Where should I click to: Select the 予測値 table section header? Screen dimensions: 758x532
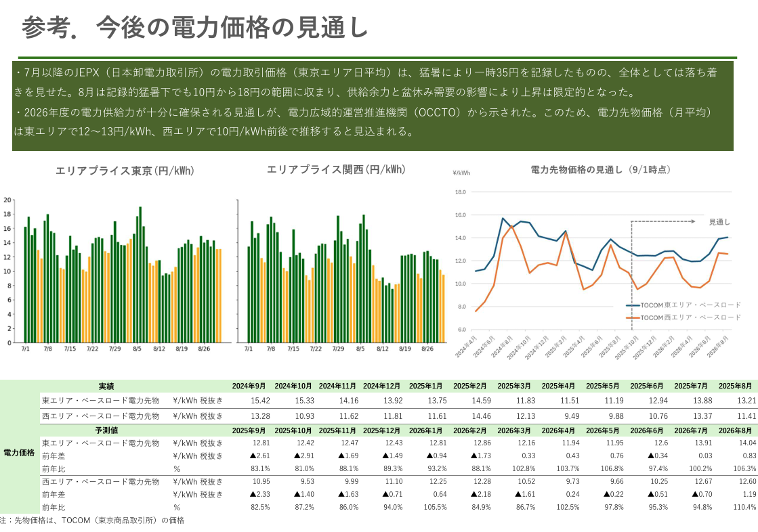coord(106,430)
